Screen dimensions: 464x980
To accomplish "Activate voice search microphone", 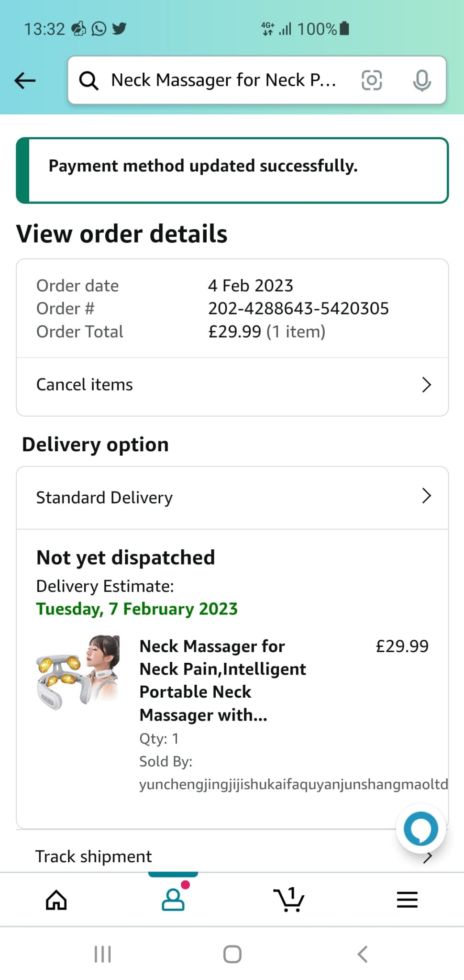I will click(421, 80).
